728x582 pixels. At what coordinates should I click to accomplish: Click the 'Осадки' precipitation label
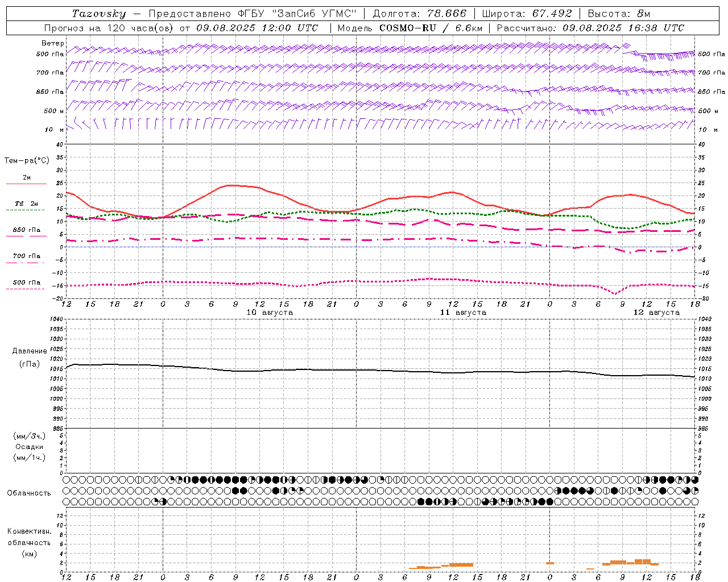(30, 447)
